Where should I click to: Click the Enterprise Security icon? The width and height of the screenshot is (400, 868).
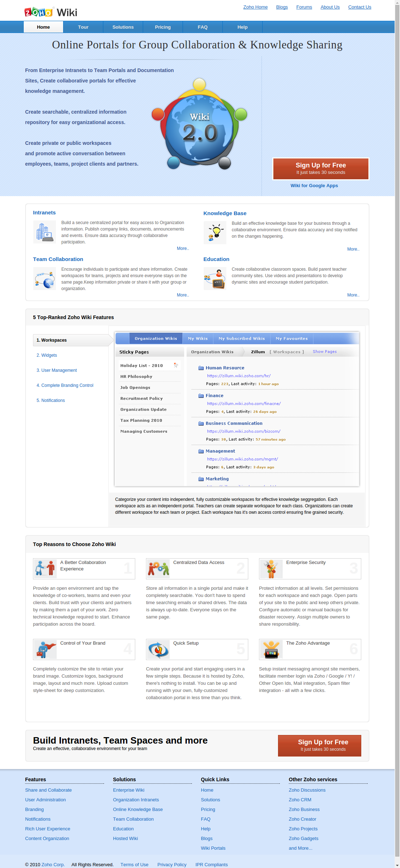pyautogui.click(x=271, y=569)
